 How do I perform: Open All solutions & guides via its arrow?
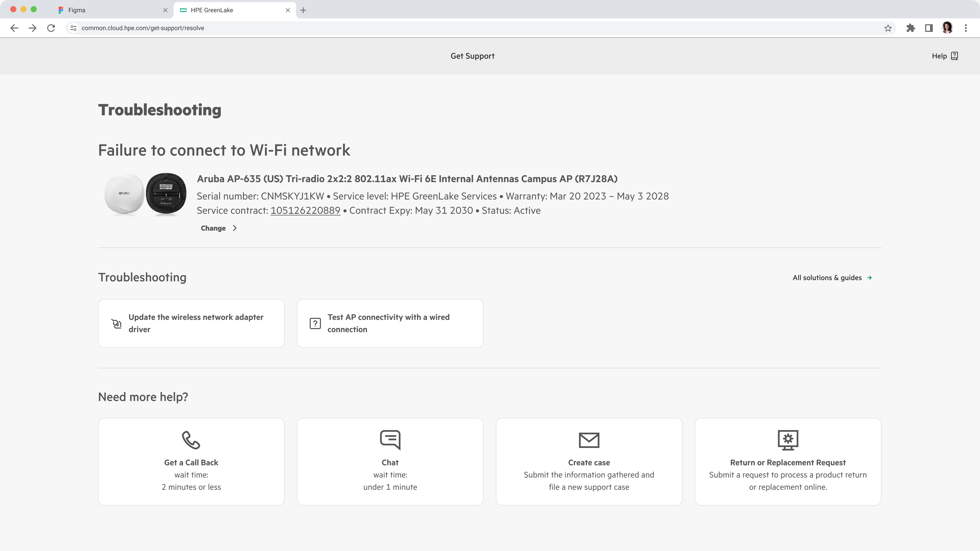tap(870, 278)
